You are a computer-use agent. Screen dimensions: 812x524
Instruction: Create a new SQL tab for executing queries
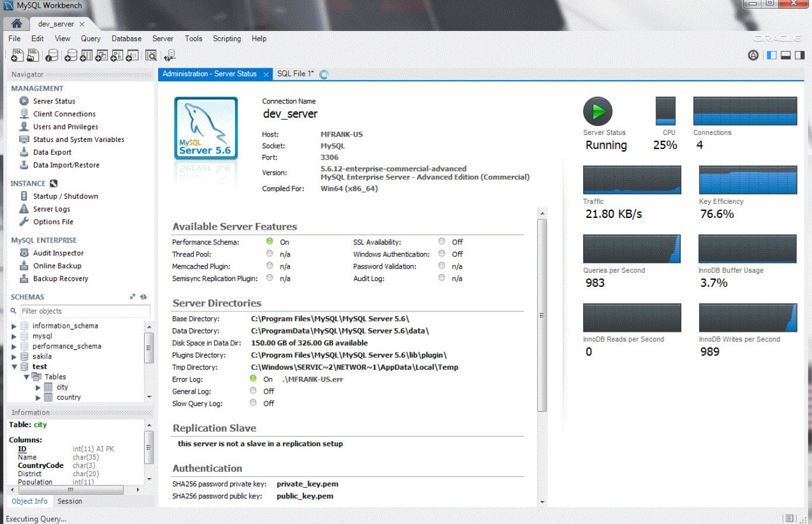[x=16, y=54]
